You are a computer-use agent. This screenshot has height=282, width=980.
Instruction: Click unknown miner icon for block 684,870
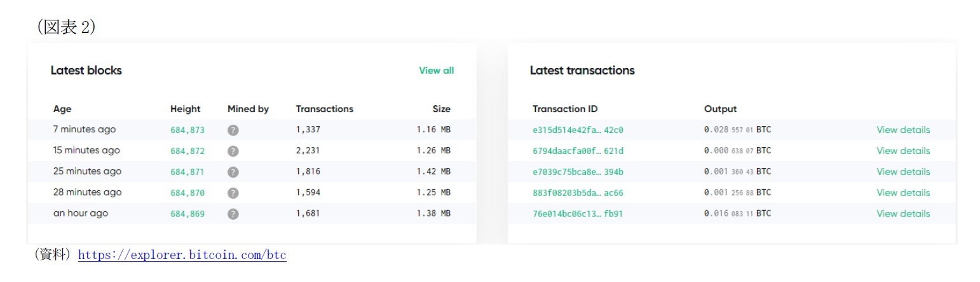[x=233, y=193]
